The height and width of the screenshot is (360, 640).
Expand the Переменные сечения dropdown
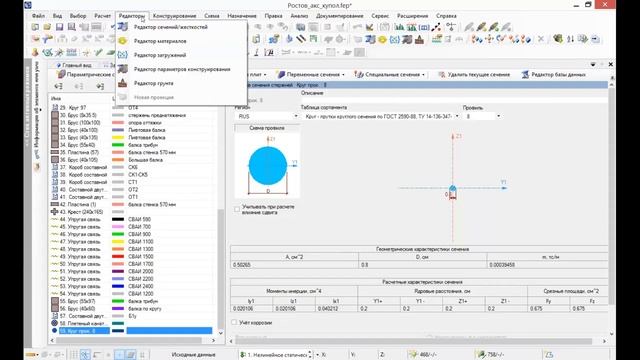[x=343, y=75]
